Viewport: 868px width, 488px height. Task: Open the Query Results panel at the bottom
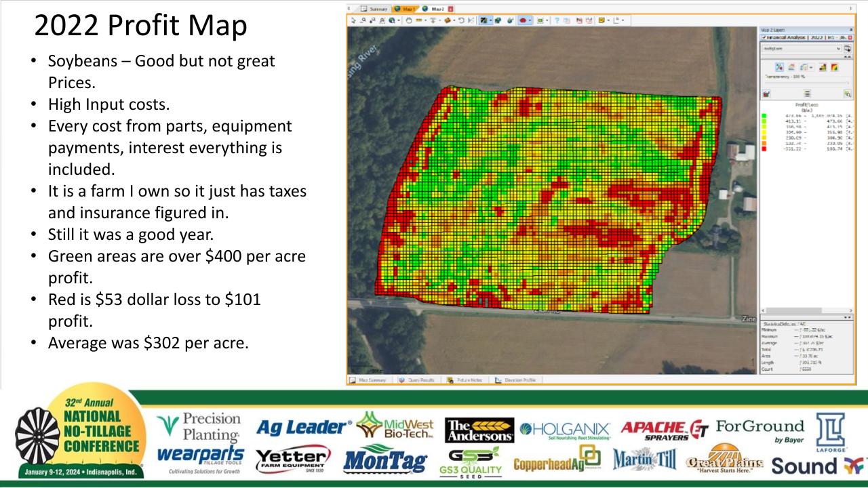pos(420,380)
